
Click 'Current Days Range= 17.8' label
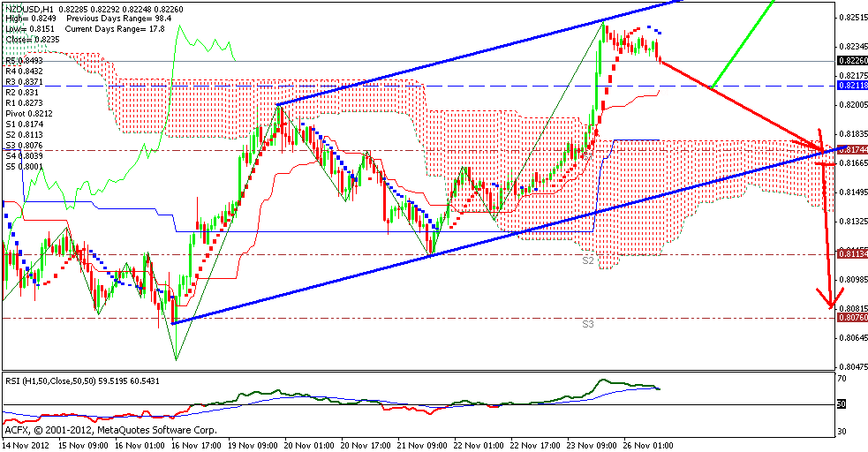click(115, 29)
